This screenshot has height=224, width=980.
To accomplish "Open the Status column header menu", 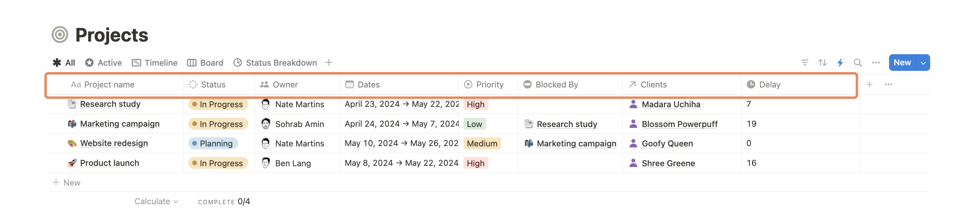I will tap(213, 85).
